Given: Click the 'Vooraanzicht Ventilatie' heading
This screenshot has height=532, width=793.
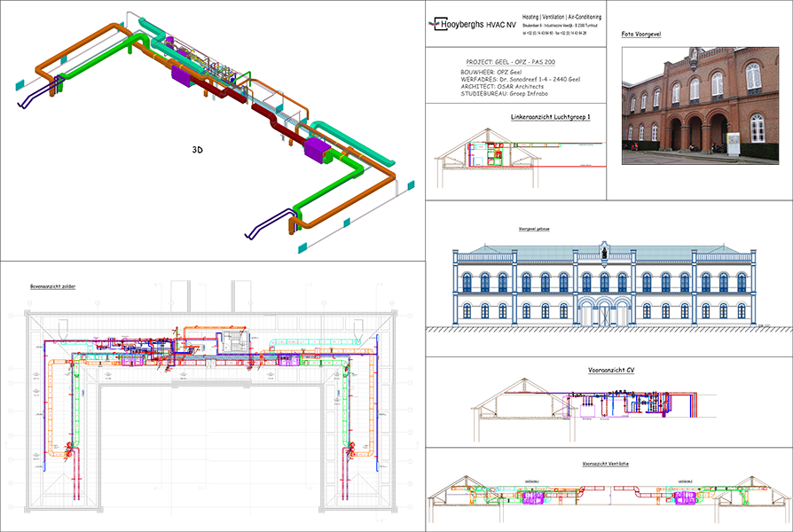Looking at the screenshot, I should pyautogui.click(x=605, y=464).
